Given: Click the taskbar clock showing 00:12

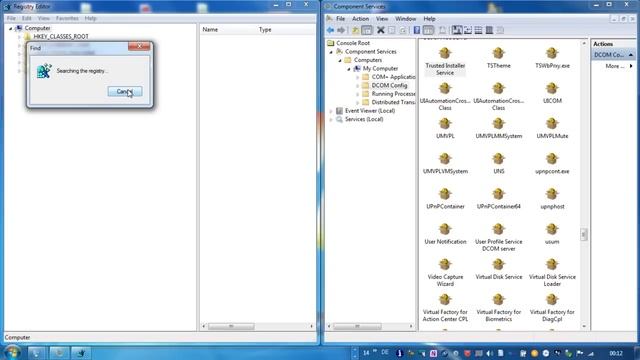Looking at the screenshot, I should 616,353.
